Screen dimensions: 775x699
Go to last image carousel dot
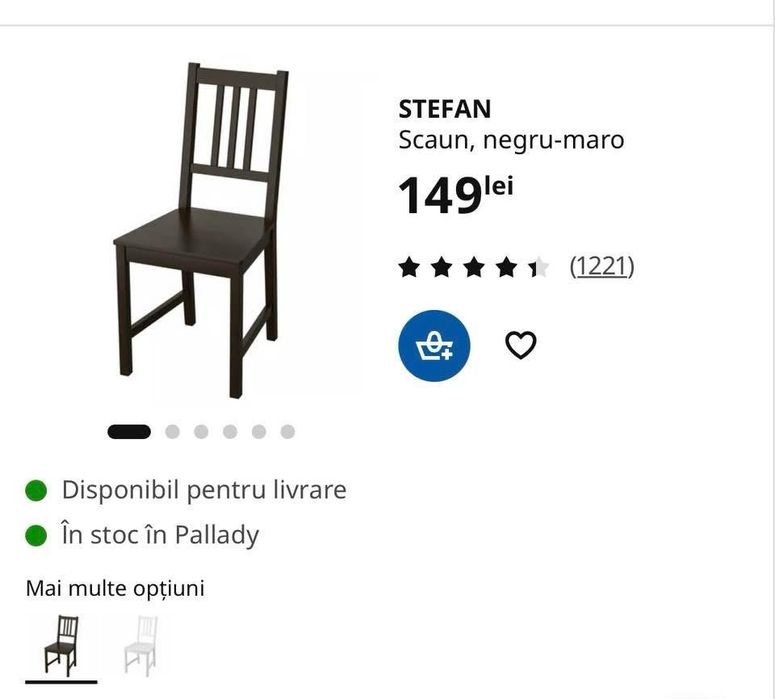pyautogui.click(x=288, y=432)
